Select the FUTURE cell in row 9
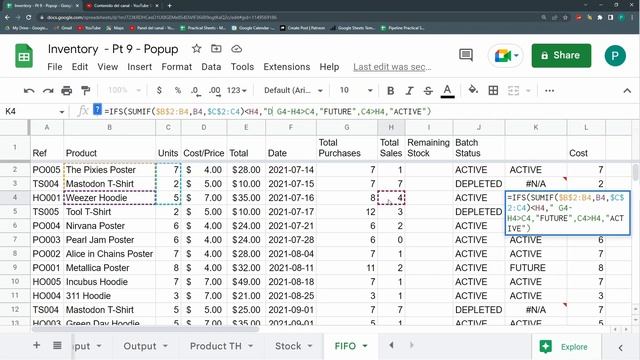The image size is (640, 360). tap(536, 268)
